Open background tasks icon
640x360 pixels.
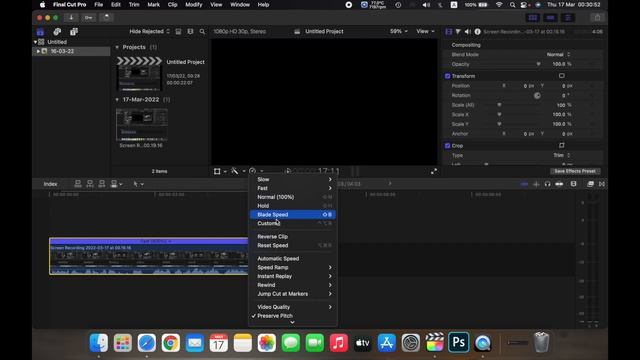[x=107, y=18]
